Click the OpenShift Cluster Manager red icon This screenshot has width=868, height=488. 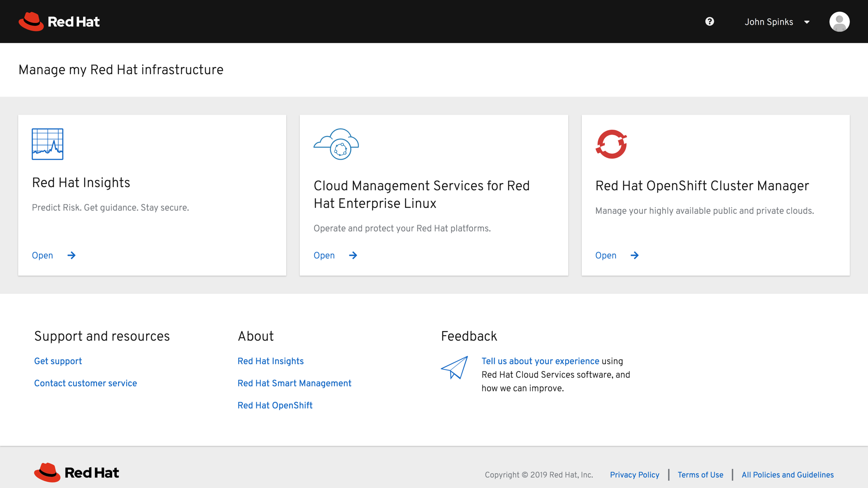tap(611, 144)
